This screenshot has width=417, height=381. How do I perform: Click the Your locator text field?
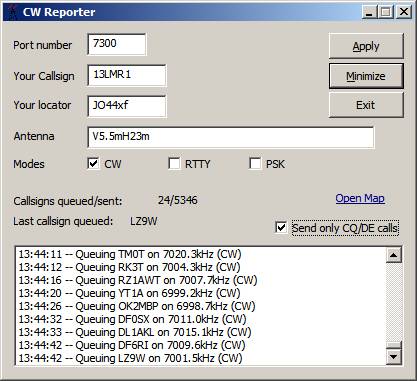point(127,106)
